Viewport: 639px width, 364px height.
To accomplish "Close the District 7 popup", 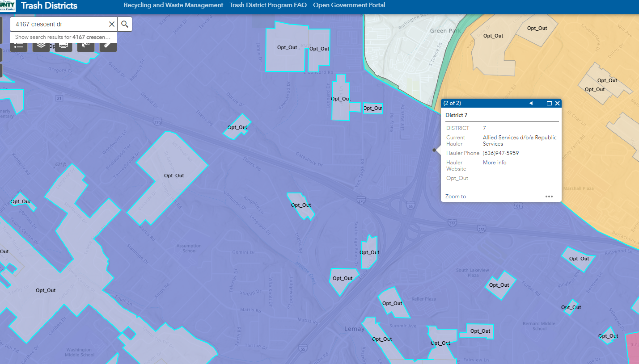I will pos(557,103).
